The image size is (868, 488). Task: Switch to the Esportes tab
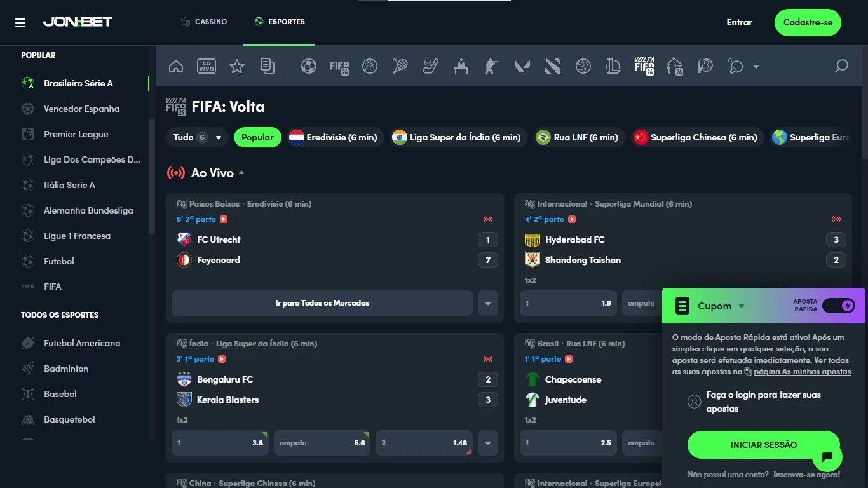coord(280,22)
